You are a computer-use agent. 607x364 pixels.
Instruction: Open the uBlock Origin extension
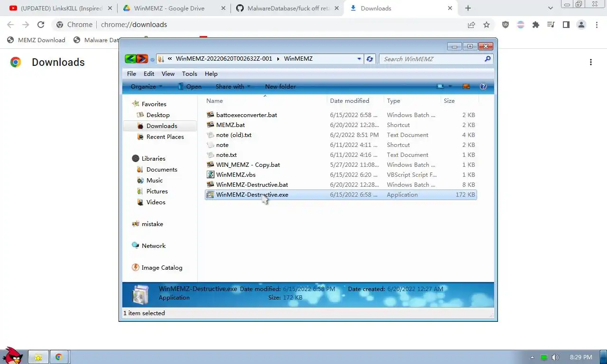coord(506,25)
